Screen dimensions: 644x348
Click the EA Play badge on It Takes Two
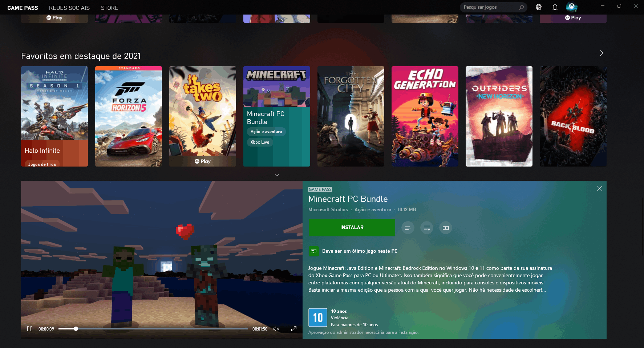pos(203,161)
